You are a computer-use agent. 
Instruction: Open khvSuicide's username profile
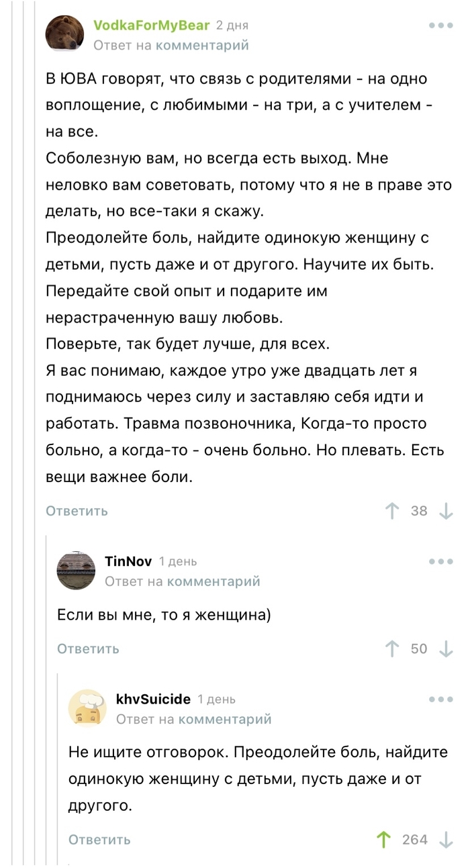tap(154, 699)
